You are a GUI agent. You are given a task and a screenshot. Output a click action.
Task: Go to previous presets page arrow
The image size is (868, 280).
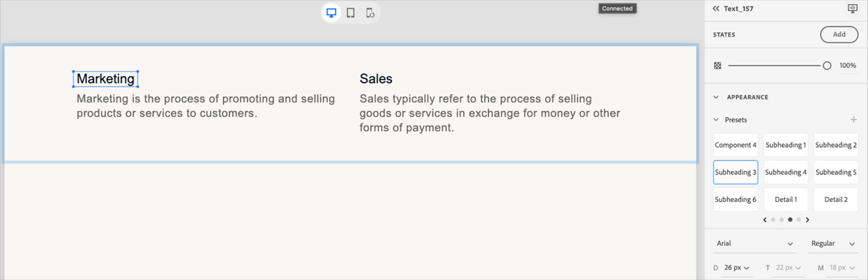pos(764,220)
